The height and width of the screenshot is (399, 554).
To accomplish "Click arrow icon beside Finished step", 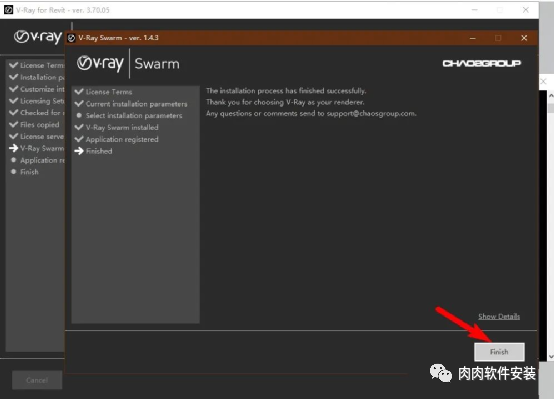I will click(x=79, y=151).
